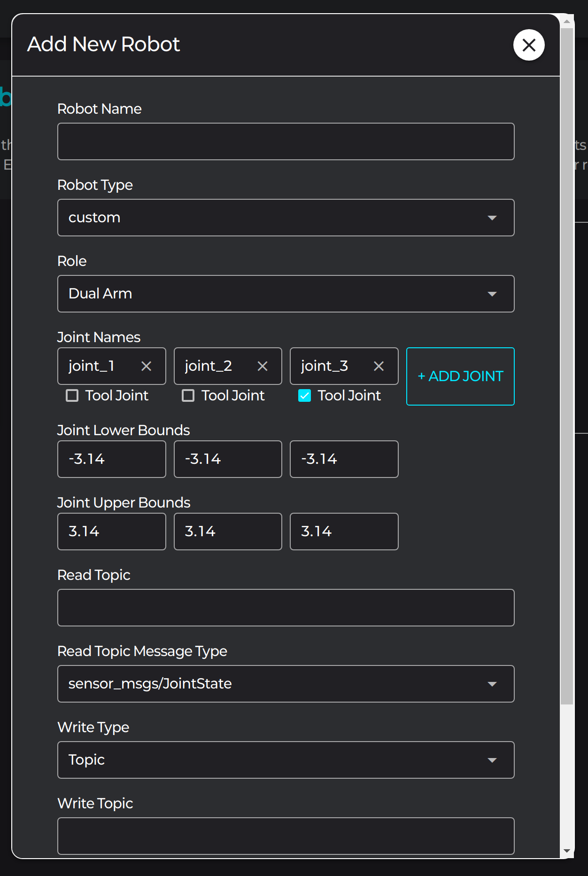Expand the Write Type dropdown
The image size is (588, 876).
click(x=286, y=760)
